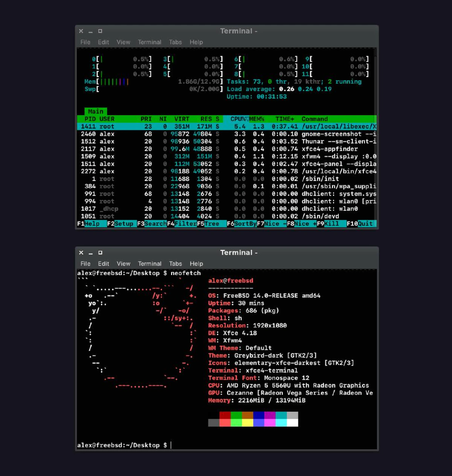Open the File menu in the htop terminal
Viewport: 452px width, 476px height.
86,42
